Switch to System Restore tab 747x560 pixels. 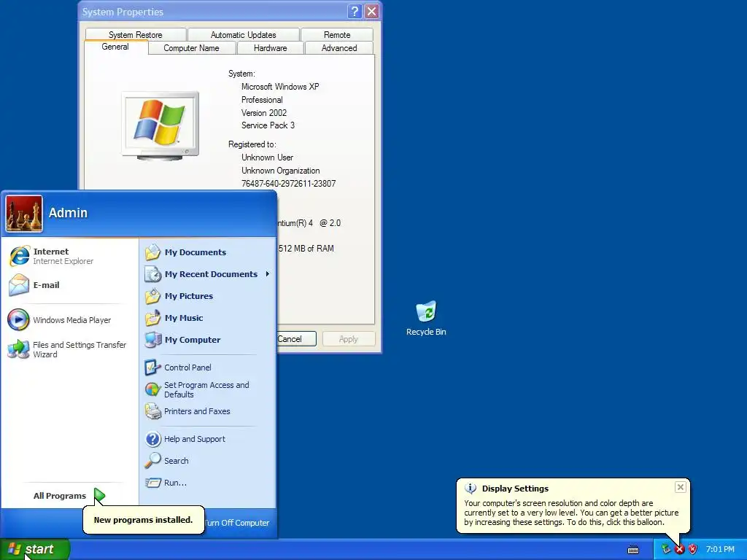click(135, 35)
